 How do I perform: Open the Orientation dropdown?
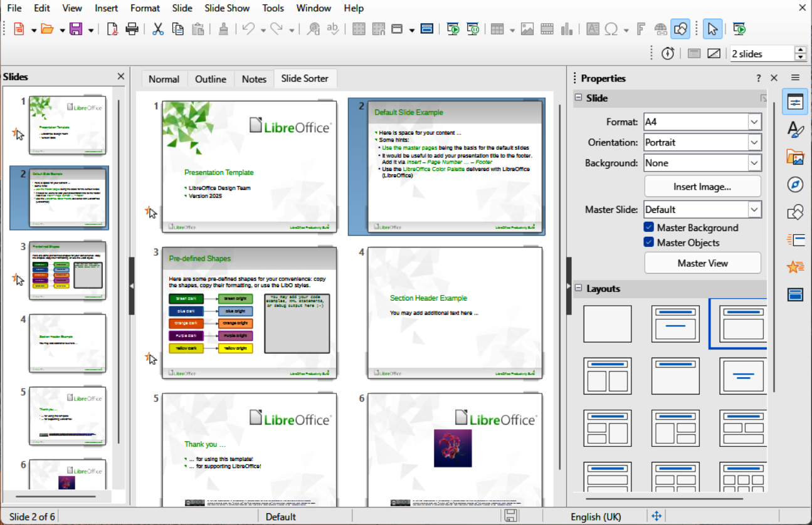click(x=754, y=143)
